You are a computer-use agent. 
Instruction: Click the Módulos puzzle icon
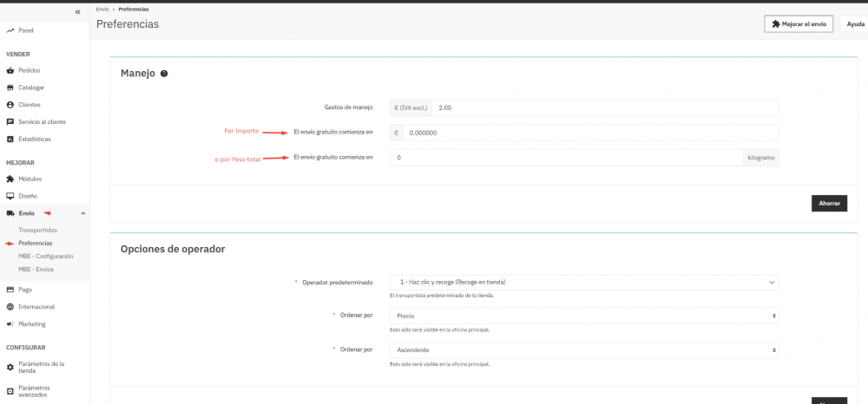pos(10,179)
